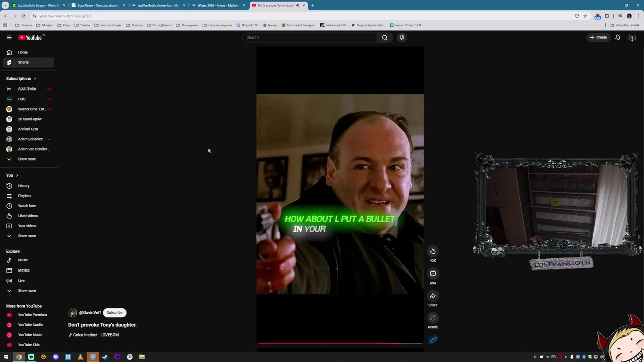Open Abelard Giza subscription channel
The width and height of the screenshot is (644, 362).
tap(29, 129)
